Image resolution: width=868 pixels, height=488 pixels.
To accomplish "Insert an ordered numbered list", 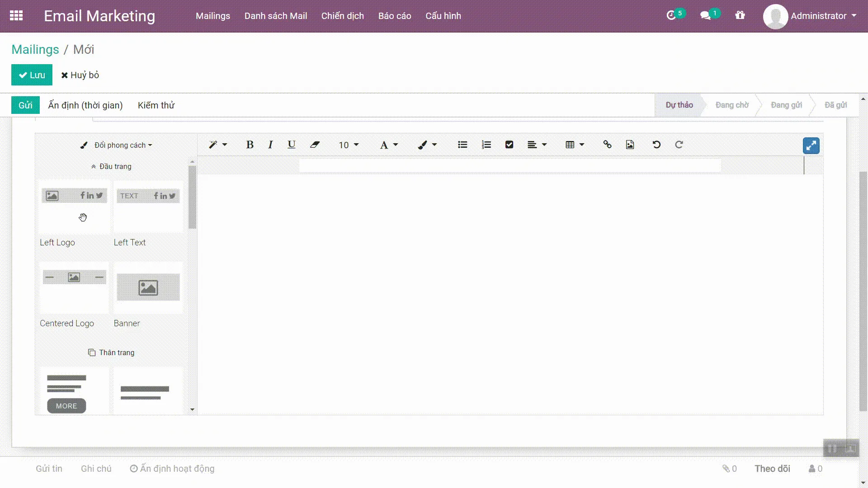I will point(486,145).
